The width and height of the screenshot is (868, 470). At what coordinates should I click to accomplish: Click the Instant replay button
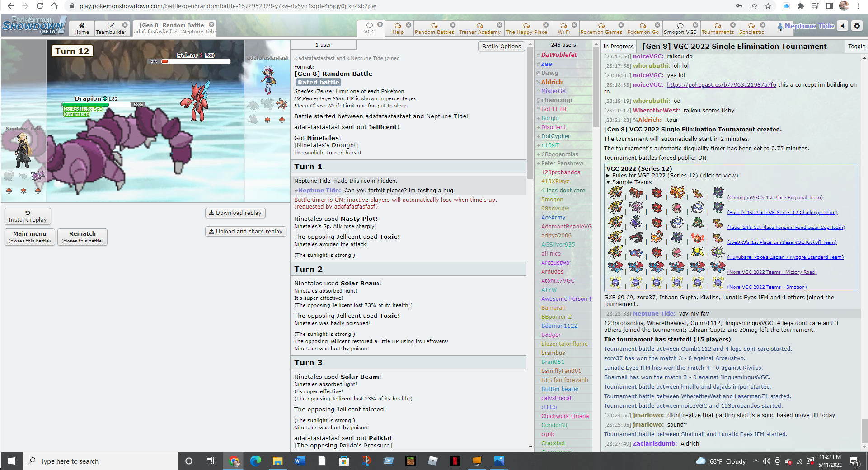tap(28, 216)
